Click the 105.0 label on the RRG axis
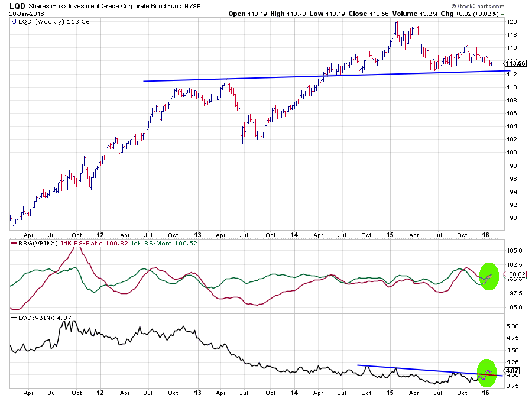 pyautogui.click(x=514, y=250)
